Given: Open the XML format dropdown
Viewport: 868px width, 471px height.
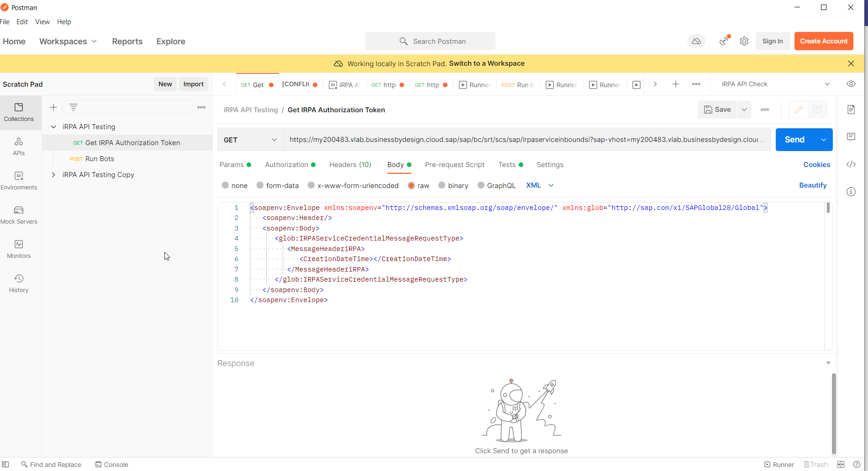Looking at the screenshot, I should tap(540, 185).
